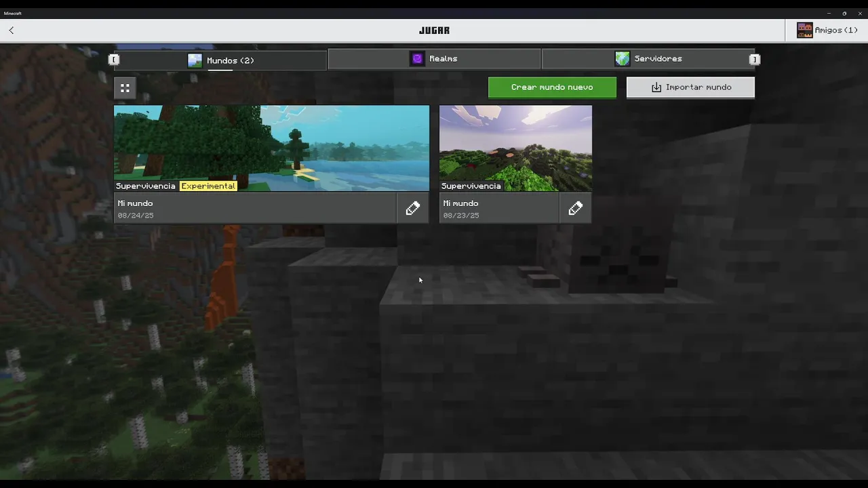Click the Realms portal icon
Viewport: 868px width, 488px height.
[x=417, y=59]
